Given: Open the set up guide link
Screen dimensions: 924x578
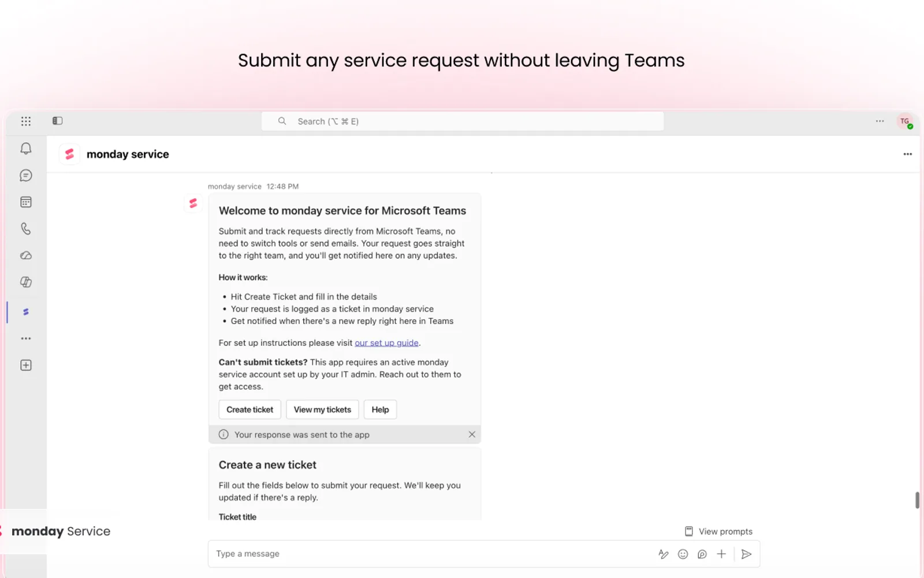Looking at the screenshot, I should [386, 343].
